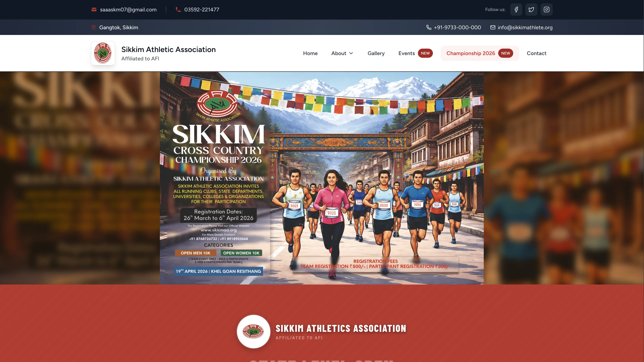
Task: Click the Follow us: label
Action: pos(495,9)
